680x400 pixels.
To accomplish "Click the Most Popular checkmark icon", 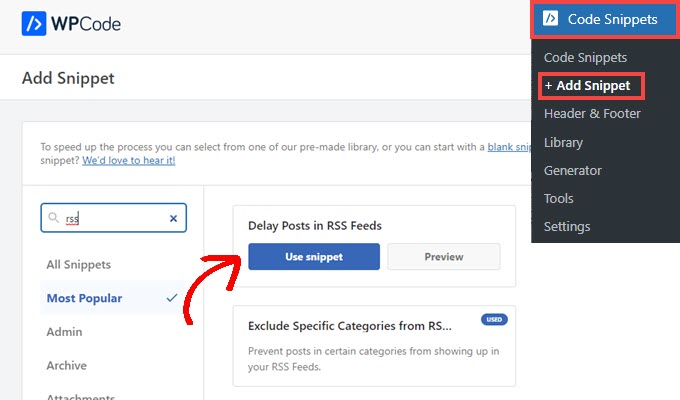I will click(x=172, y=298).
